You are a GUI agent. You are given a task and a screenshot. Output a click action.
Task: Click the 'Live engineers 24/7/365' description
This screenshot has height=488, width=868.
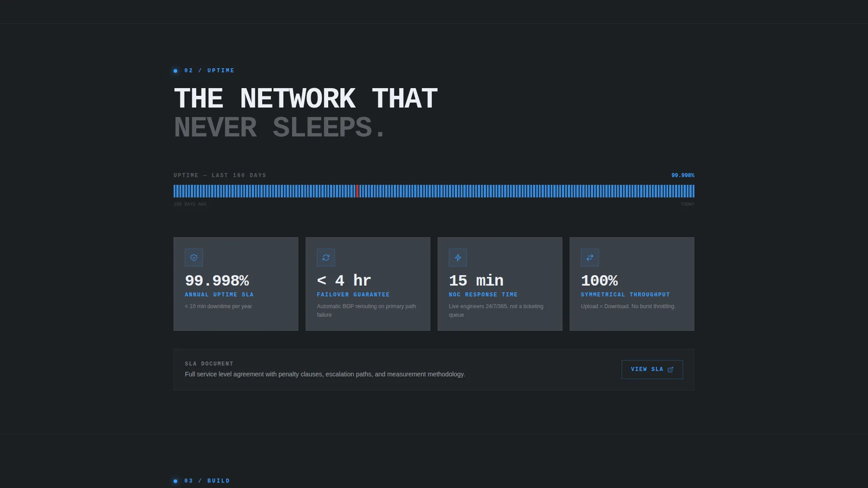click(496, 310)
